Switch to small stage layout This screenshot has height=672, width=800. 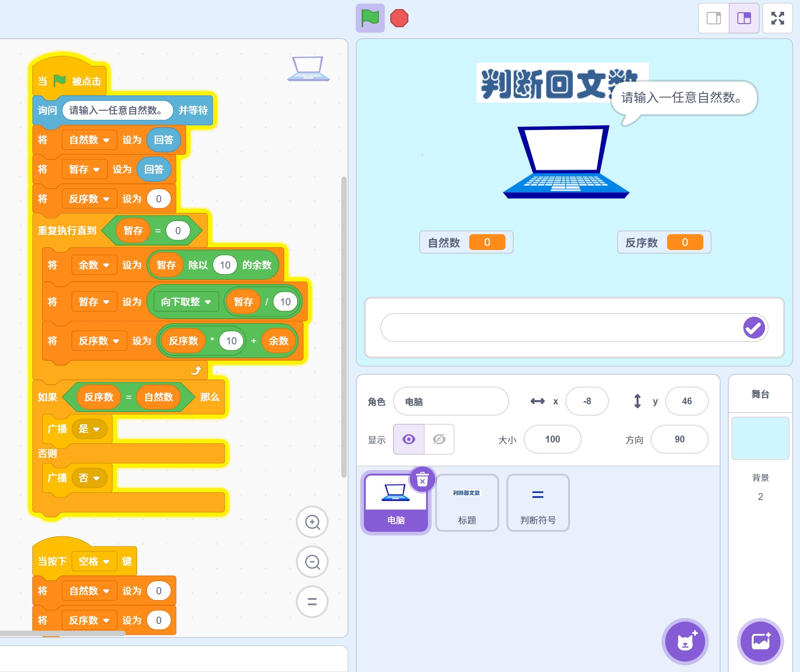click(714, 18)
